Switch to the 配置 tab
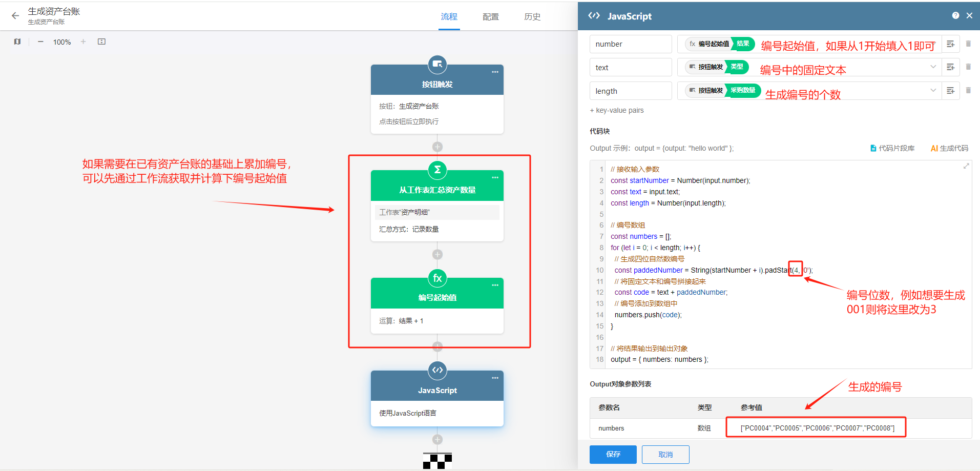Viewport: 980px width, 471px height. [491, 17]
